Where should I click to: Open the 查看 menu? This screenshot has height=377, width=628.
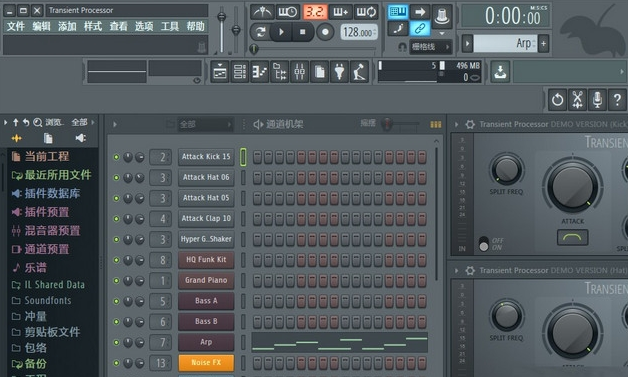tap(118, 26)
